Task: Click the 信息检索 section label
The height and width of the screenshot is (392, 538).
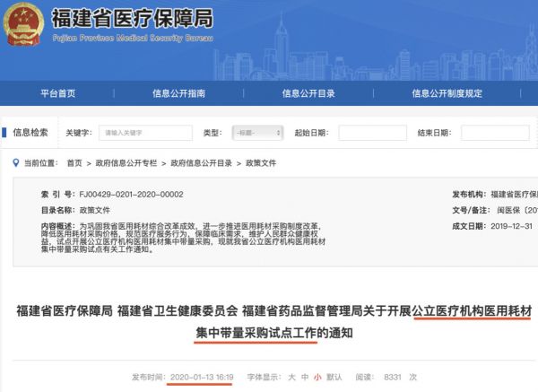Action: point(31,133)
